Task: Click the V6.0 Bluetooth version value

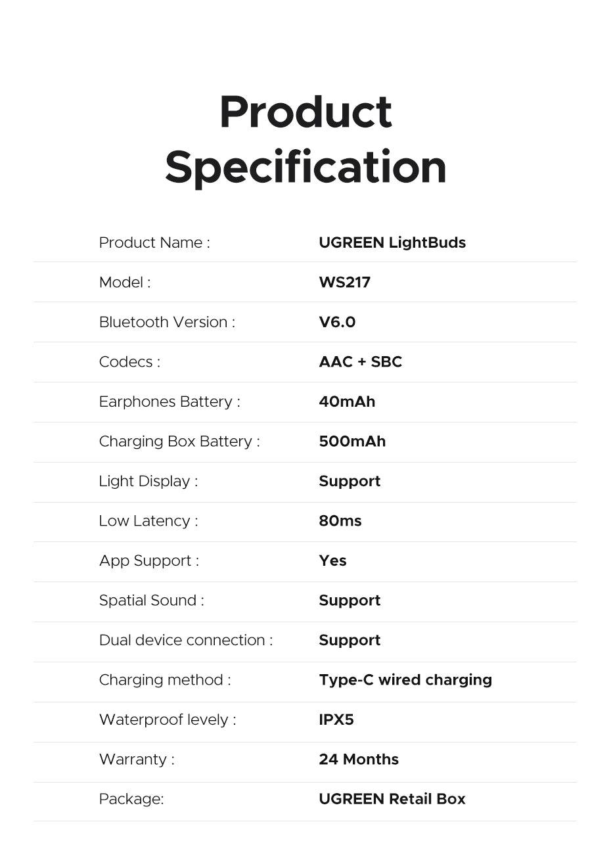Action: (336, 322)
